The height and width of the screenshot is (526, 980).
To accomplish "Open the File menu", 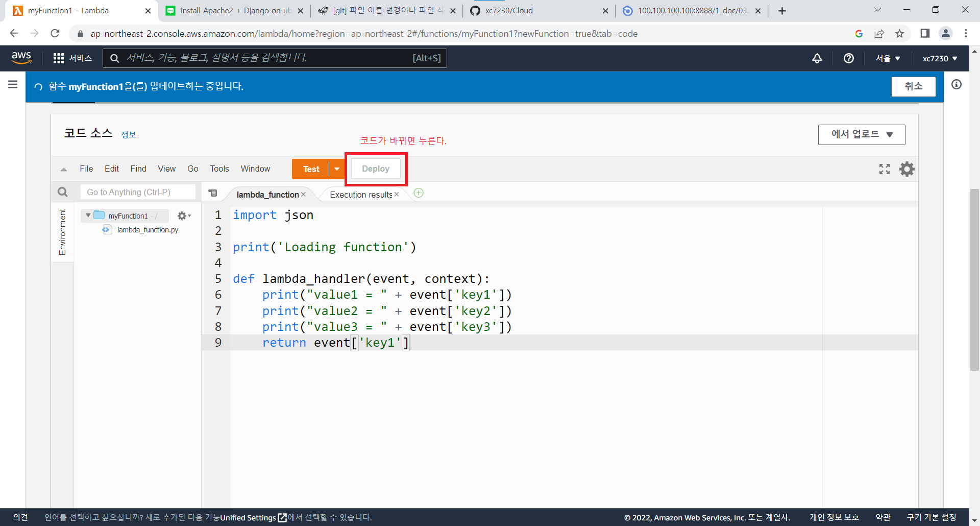I will tap(86, 169).
